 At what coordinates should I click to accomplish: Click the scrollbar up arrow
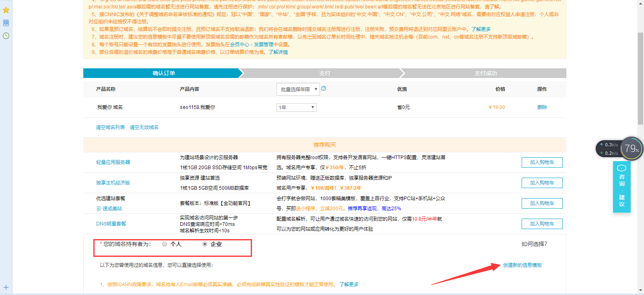641,3
